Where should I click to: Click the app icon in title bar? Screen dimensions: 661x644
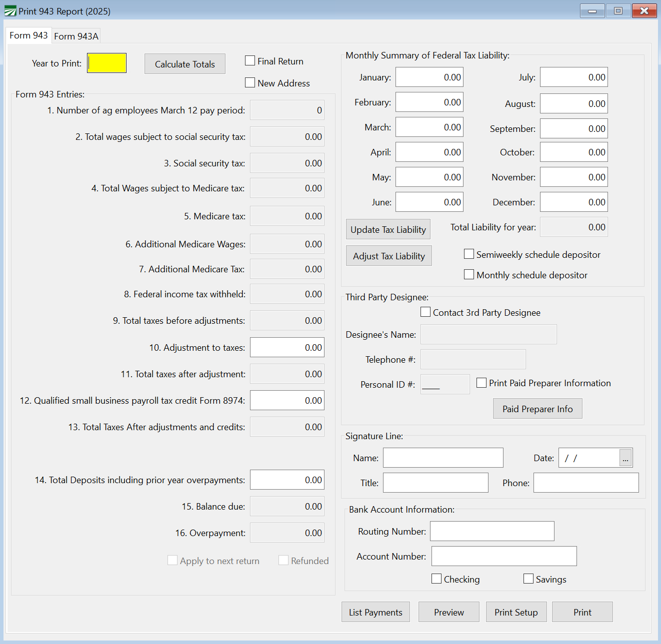[x=10, y=11]
